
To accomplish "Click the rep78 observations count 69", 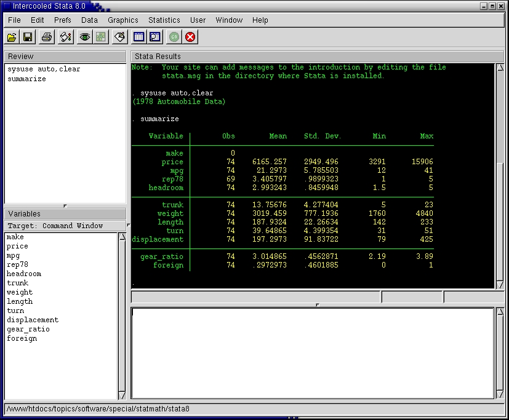I will [230, 179].
